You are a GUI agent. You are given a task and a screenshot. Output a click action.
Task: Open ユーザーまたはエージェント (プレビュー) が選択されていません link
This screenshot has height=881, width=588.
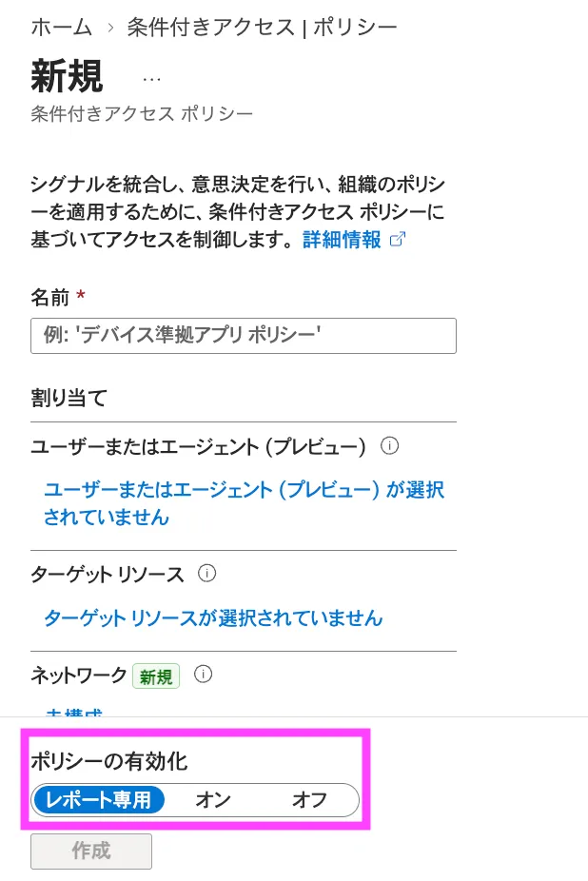click(x=244, y=503)
